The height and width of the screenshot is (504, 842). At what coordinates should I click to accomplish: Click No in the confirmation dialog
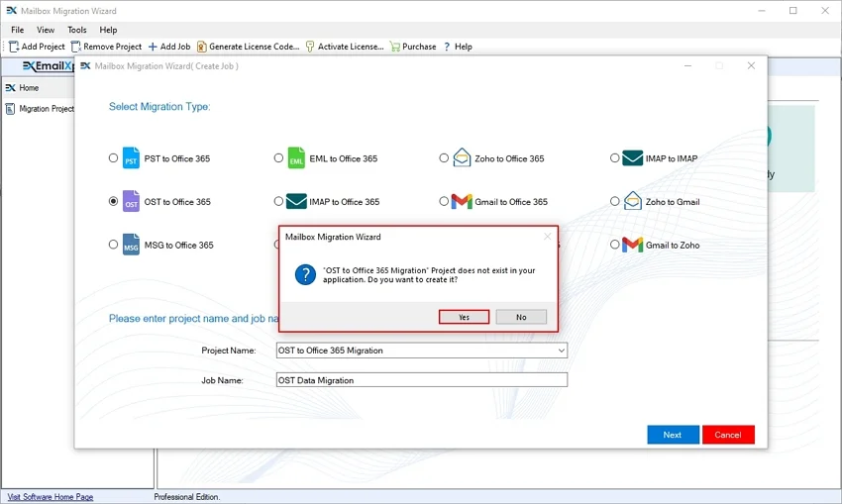(521, 317)
